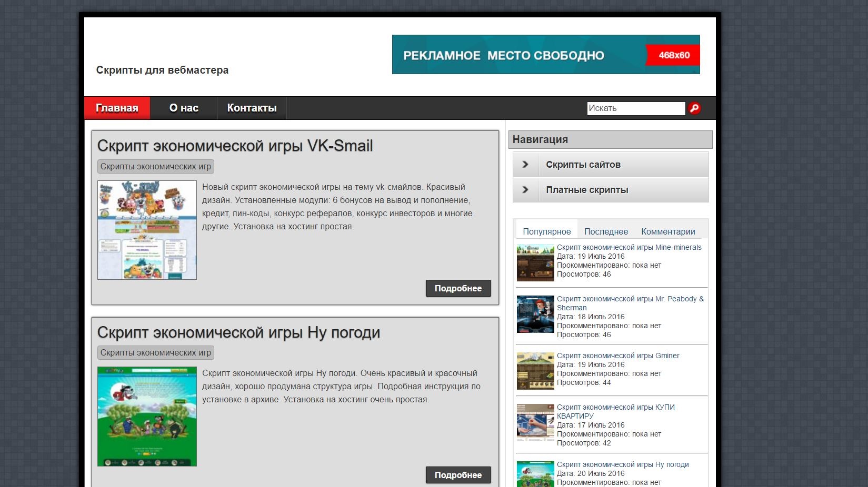Open post title Скрипт экономической игры VK-Smail

click(x=235, y=146)
